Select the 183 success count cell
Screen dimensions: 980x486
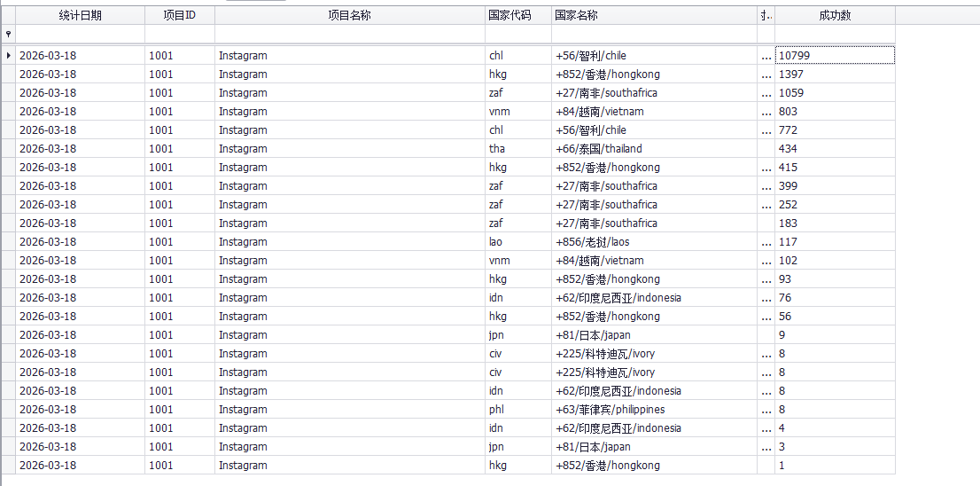(x=835, y=223)
